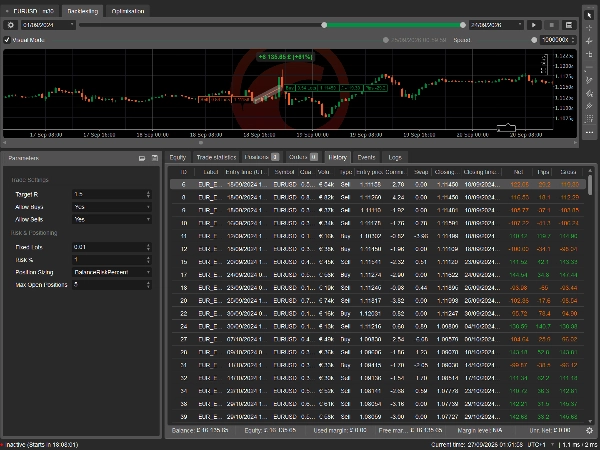Select history row with ID 6
The height and width of the screenshot is (450, 600).
[378, 184]
